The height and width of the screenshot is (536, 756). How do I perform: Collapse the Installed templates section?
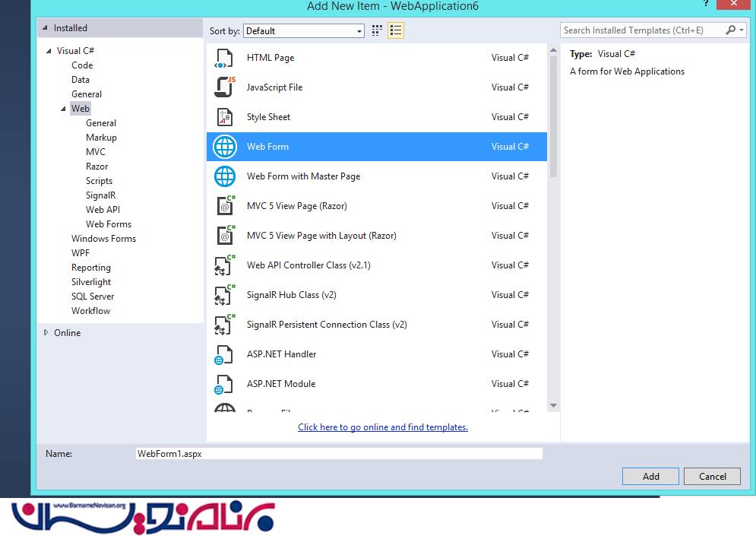[x=45, y=28]
